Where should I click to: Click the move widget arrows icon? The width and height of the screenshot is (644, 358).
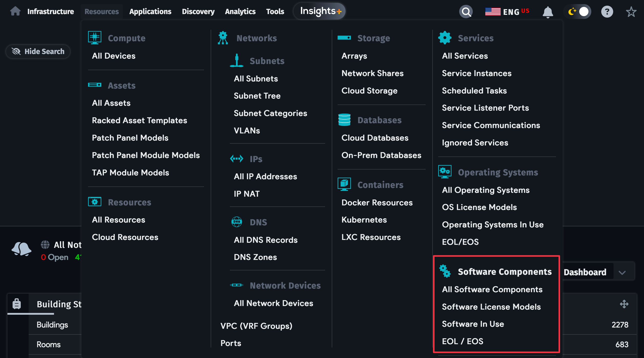pyautogui.click(x=624, y=304)
